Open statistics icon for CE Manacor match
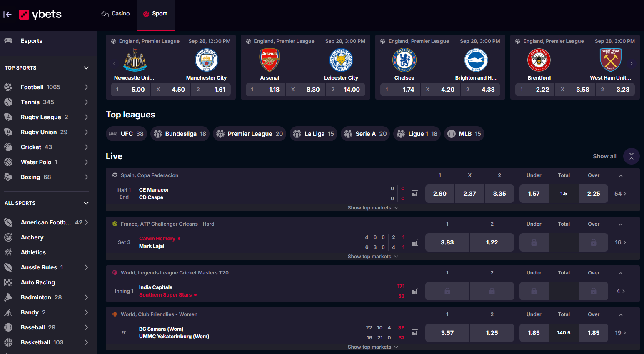 pyautogui.click(x=415, y=194)
